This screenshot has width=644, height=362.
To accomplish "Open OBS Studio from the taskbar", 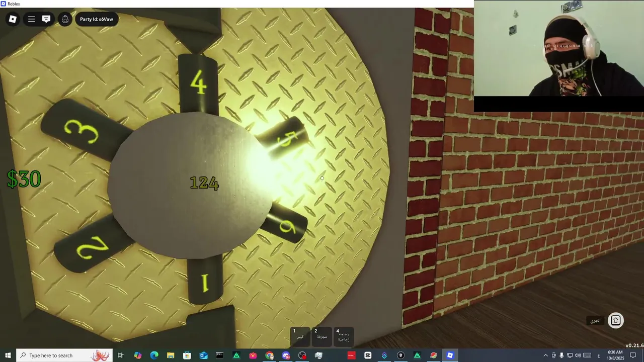I will coord(302,355).
